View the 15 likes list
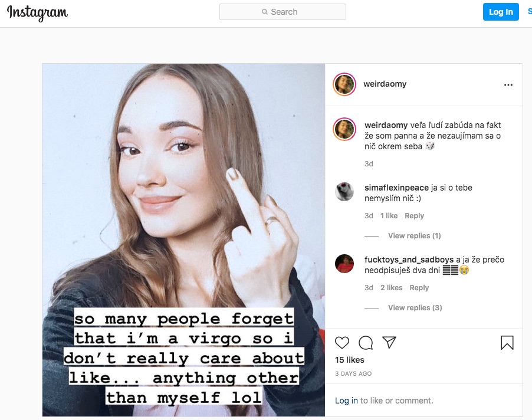The image size is (532, 420). click(x=350, y=360)
